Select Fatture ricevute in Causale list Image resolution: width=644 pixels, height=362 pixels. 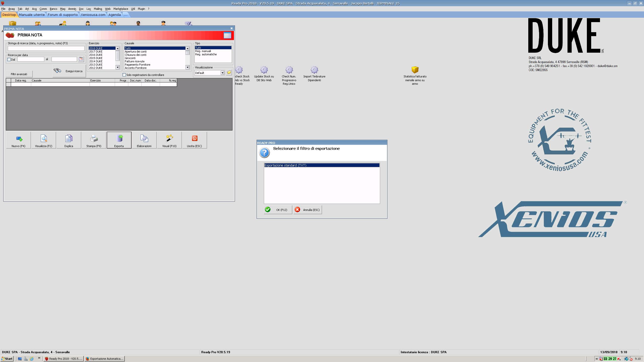[x=155, y=61]
